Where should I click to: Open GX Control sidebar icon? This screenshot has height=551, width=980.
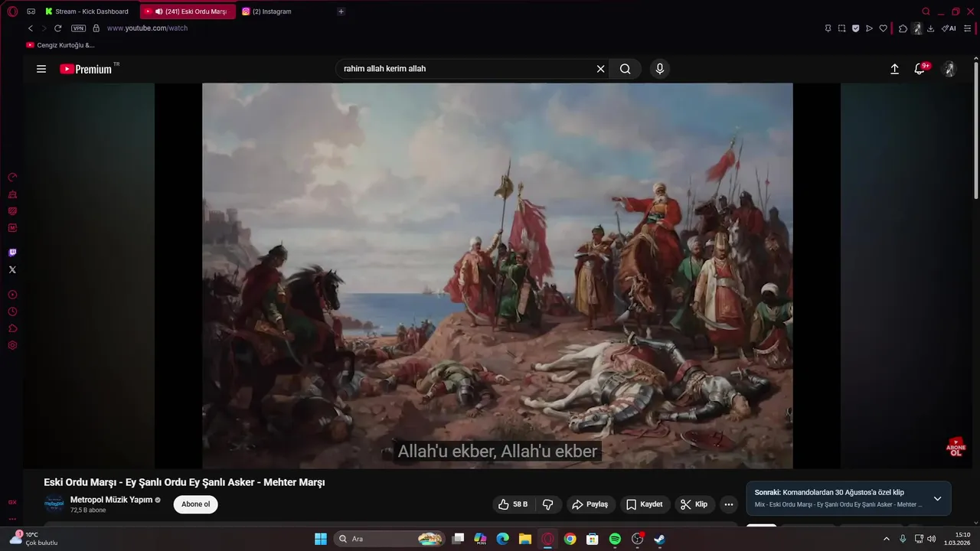[12, 177]
